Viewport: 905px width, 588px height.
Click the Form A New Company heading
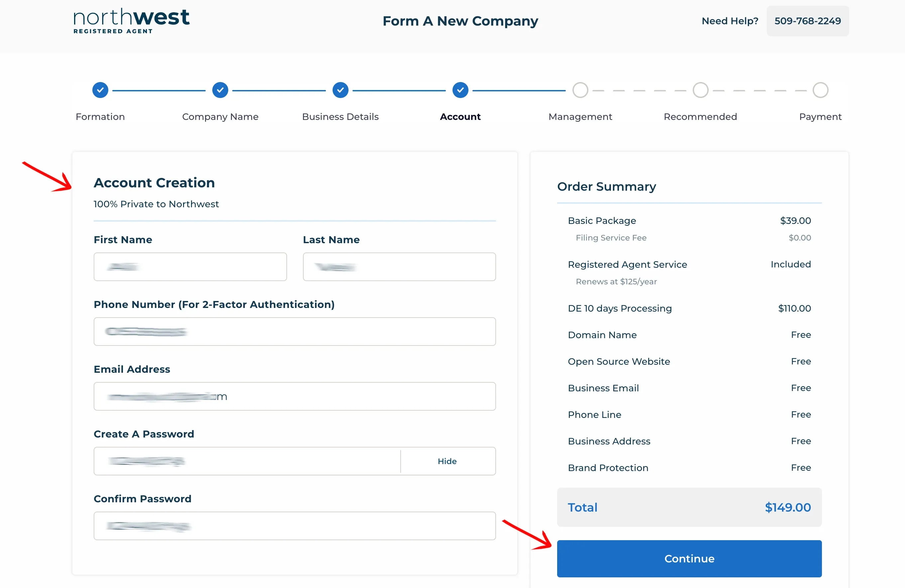[x=460, y=21]
